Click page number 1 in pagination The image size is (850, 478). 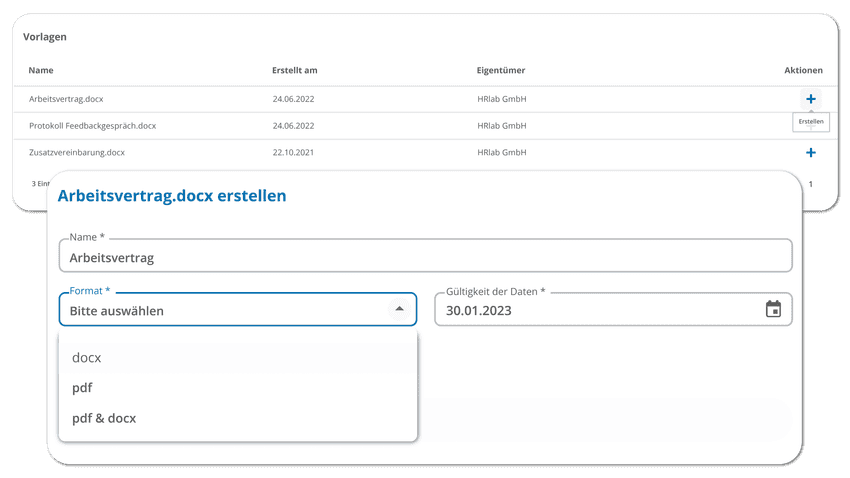coord(810,184)
